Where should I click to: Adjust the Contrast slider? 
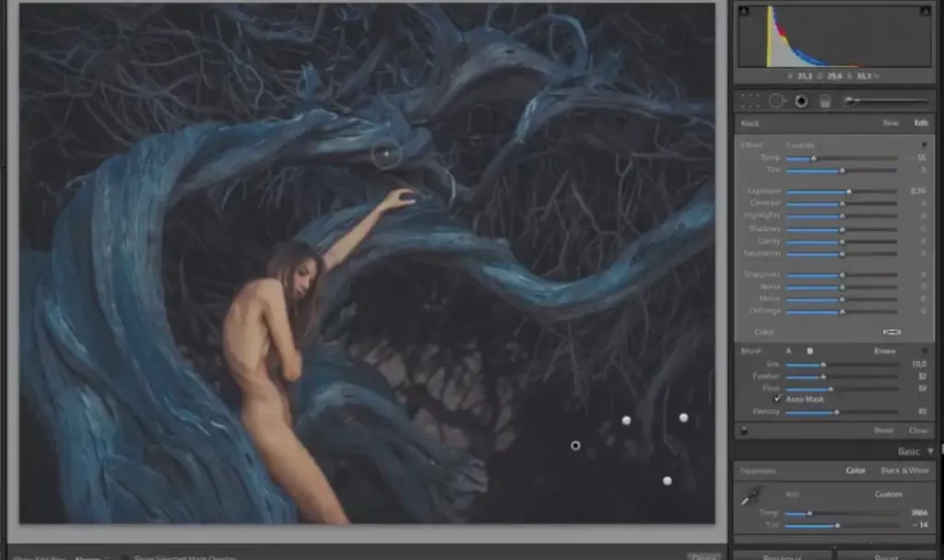(x=842, y=204)
